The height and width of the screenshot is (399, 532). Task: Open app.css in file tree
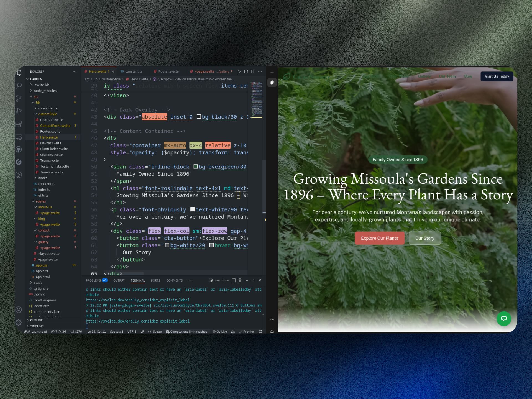pos(42,265)
